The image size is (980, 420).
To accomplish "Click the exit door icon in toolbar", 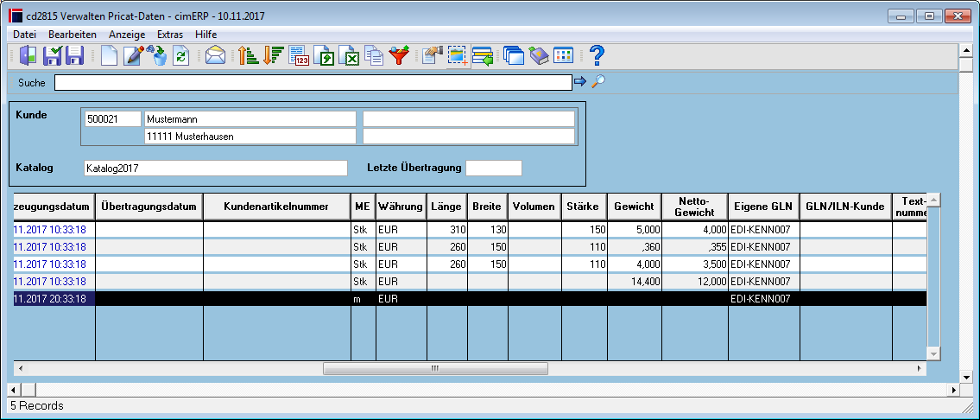I will point(28,56).
